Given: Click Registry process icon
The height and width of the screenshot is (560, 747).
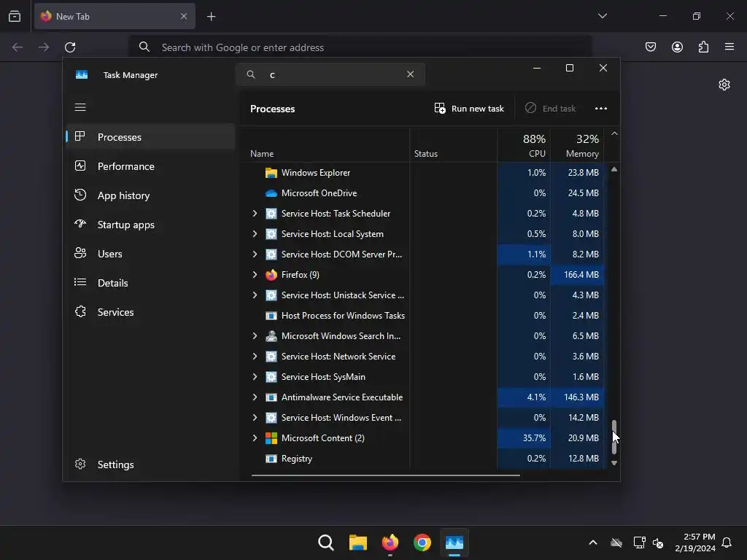Looking at the screenshot, I should (x=271, y=459).
